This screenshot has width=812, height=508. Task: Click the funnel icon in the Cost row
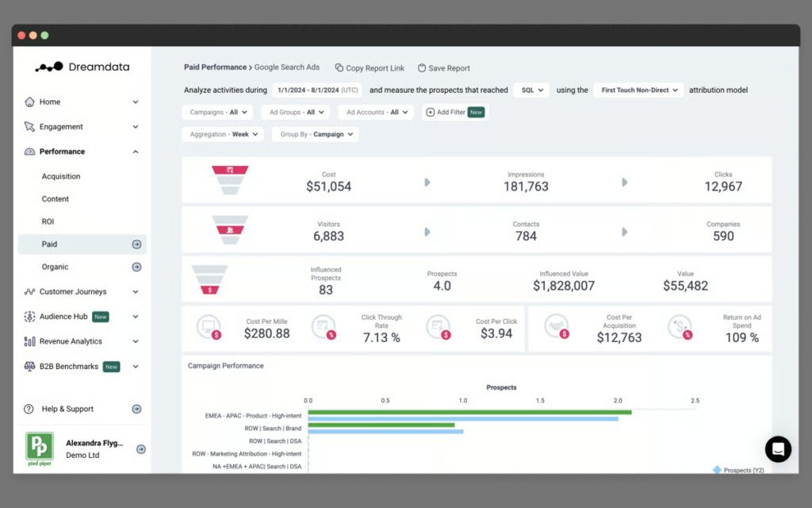[x=230, y=180]
